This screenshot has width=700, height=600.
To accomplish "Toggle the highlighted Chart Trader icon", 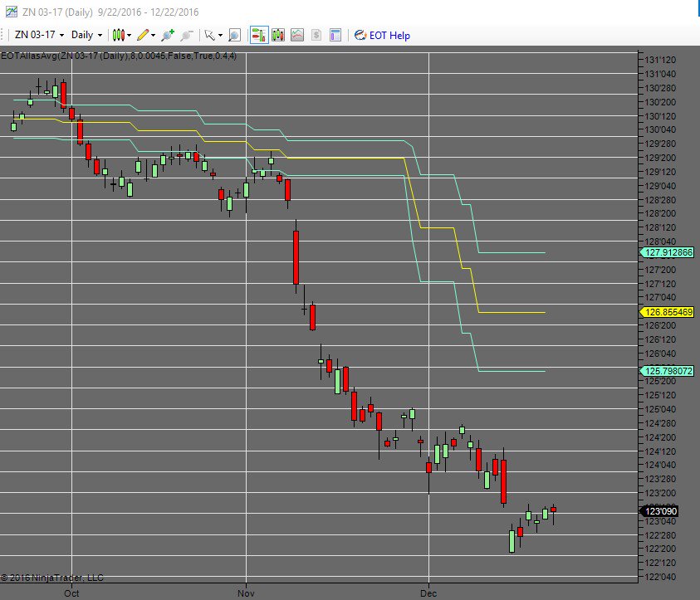I will click(259, 35).
